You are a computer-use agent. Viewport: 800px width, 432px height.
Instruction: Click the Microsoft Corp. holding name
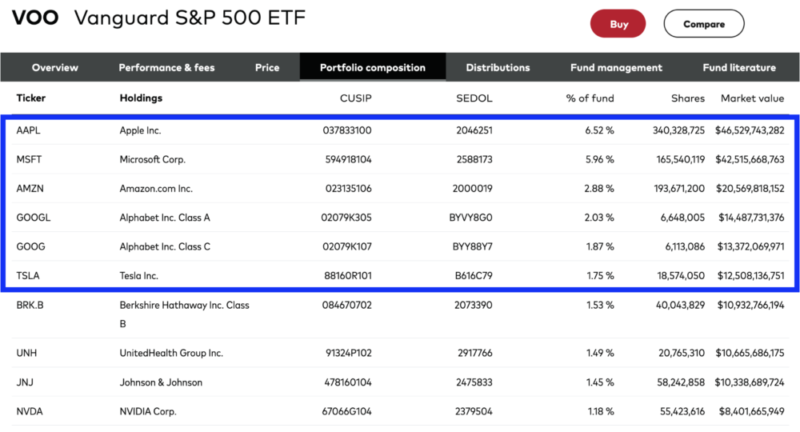click(153, 160)
